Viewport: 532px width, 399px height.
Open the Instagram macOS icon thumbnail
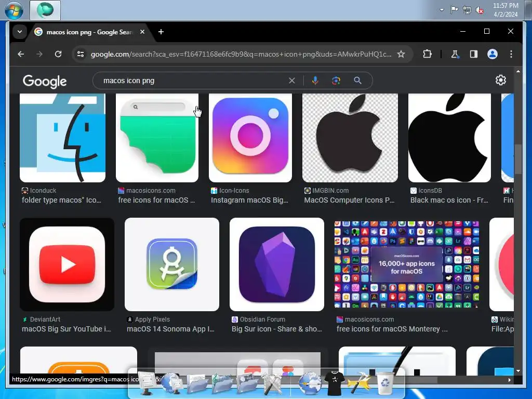pyautogui.click(x=250, y=138)
